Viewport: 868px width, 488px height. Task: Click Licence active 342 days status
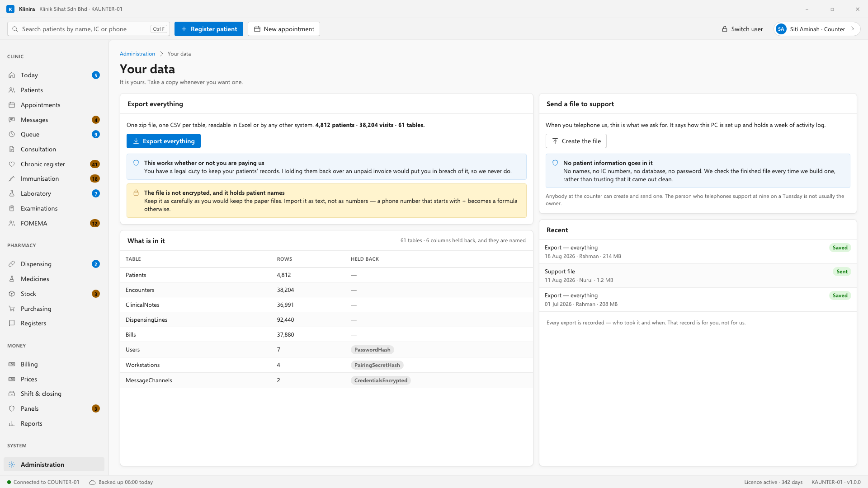(x=773, y=482)
